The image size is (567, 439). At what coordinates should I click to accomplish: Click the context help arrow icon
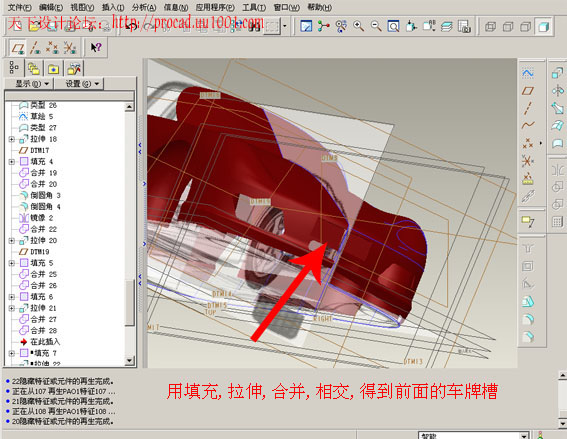click(96, 47)
